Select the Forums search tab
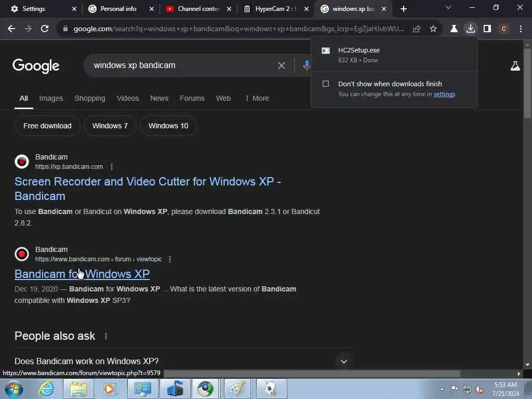This screenshot has height=399, width=532. click(192, 98)
